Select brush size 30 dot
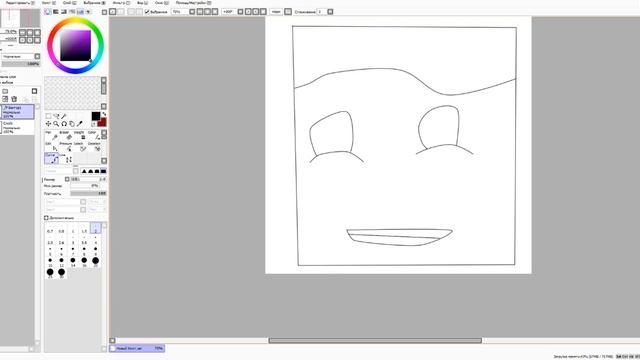 [x=61, y=272]
